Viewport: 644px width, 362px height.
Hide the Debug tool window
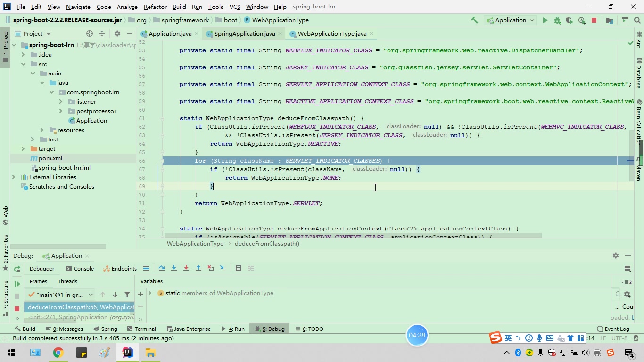[x=628, y=255]
